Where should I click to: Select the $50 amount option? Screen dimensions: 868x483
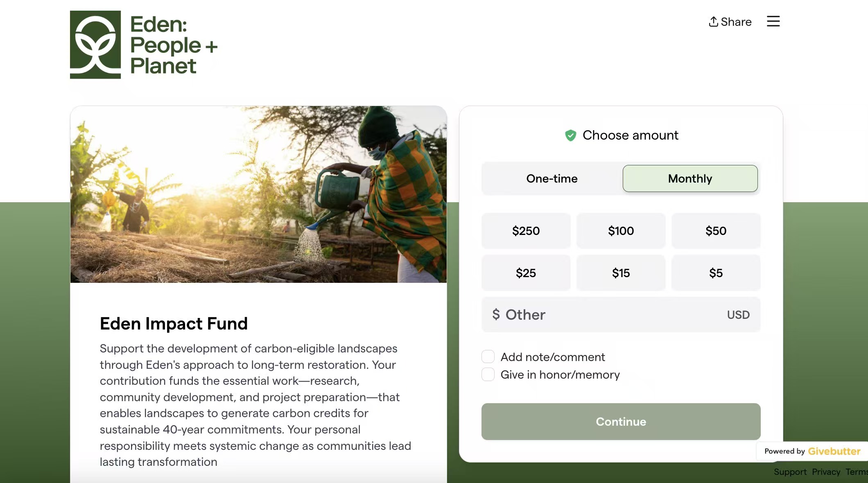click(x=716, y=231)
